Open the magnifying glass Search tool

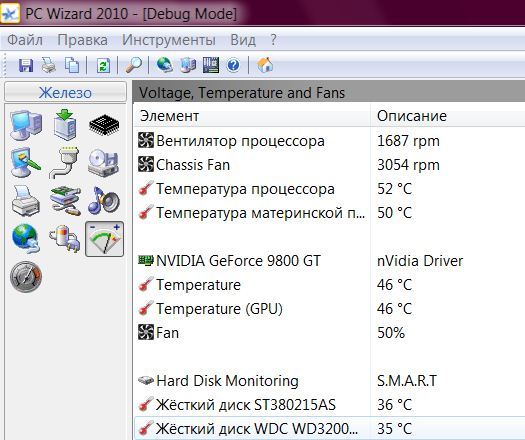click(133, 65)
